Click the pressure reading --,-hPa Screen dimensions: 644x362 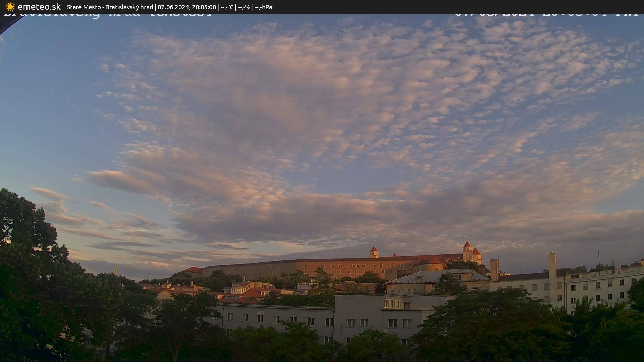[x=264, y=7]
